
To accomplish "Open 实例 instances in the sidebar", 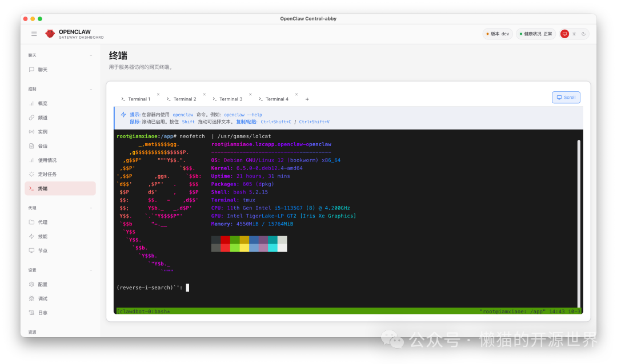I will [x=43, y=132].
